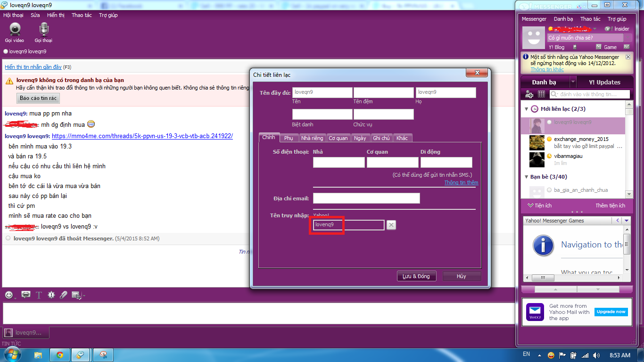Start a video call with the webcam icon
This screenshot has width=644, height=362.
(x=15, y=30)
